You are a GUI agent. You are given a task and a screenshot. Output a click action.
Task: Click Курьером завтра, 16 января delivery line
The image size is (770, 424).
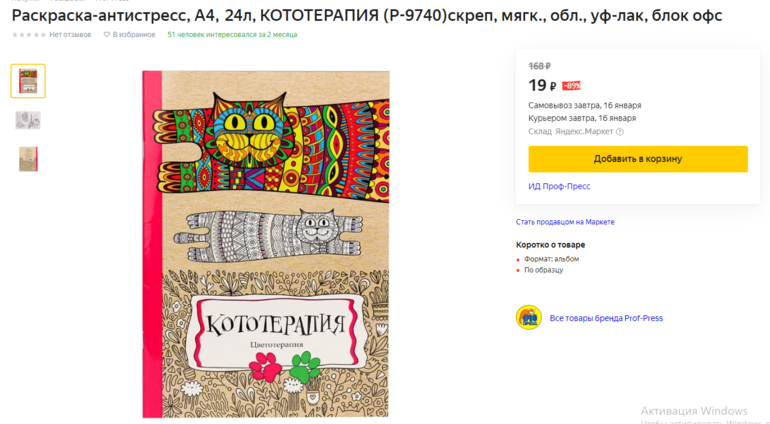click(x=582, y=118)
